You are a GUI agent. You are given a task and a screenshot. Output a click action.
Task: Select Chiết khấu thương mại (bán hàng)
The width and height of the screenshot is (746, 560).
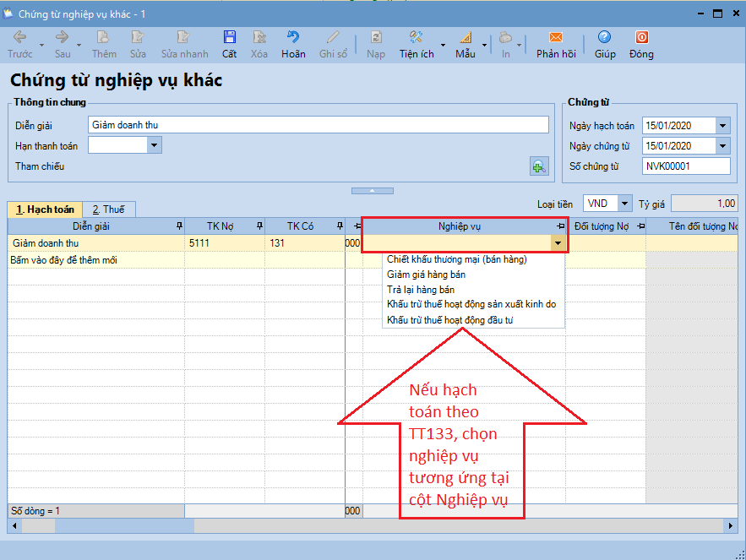coord(457,259)
